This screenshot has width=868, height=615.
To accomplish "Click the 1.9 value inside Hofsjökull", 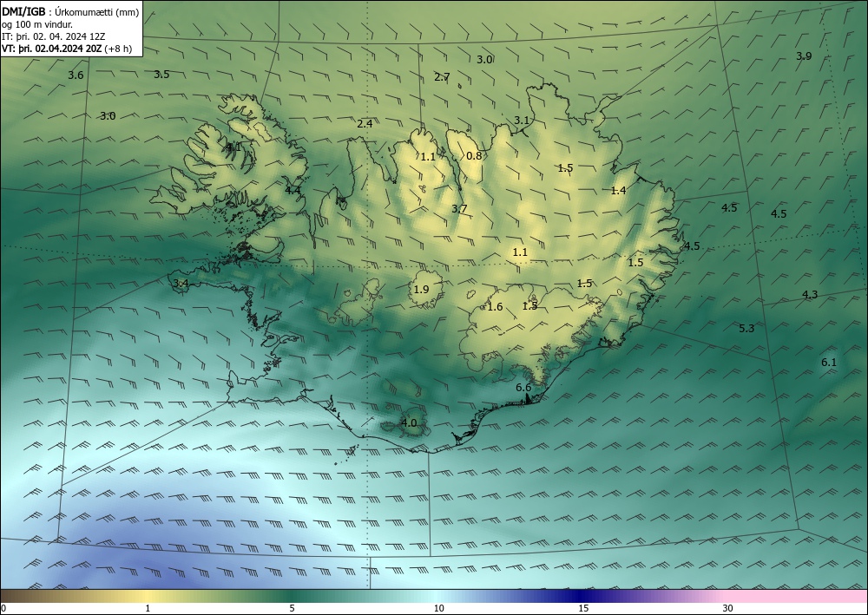I will click(x=421, y=289).
